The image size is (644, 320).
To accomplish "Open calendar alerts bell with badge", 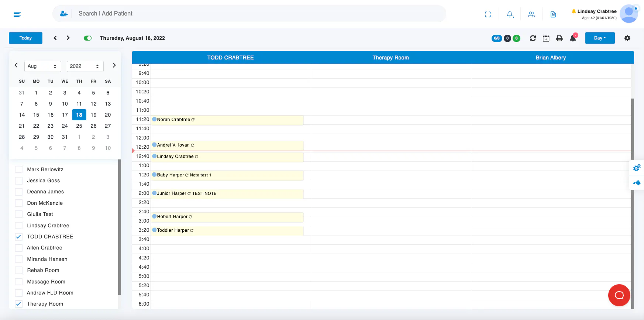I will (x=573, y=38).
